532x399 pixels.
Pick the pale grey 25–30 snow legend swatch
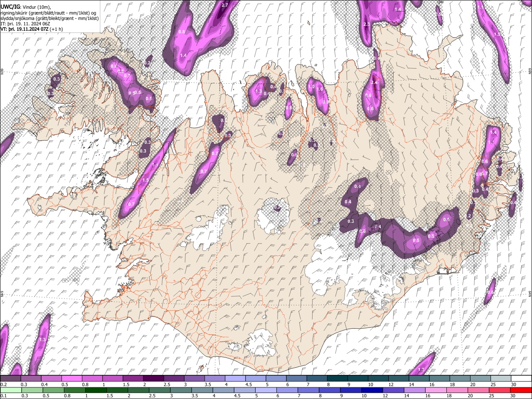click(x=501, y=379)
